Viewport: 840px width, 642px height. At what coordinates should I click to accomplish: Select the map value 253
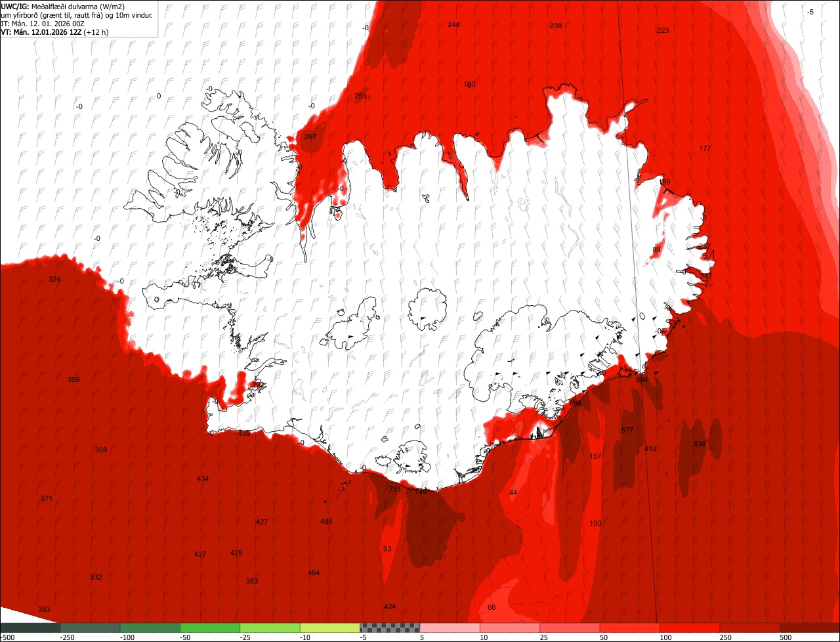(360, 96)
